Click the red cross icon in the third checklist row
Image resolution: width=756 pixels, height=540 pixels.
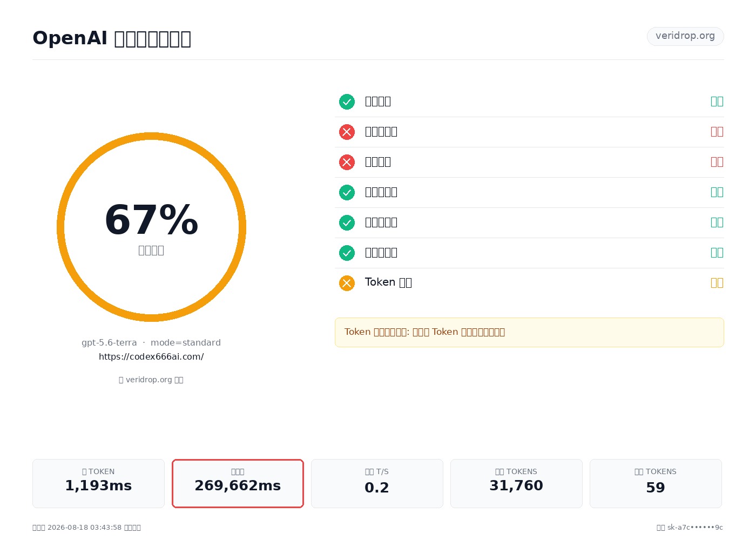tap(347, 162)
